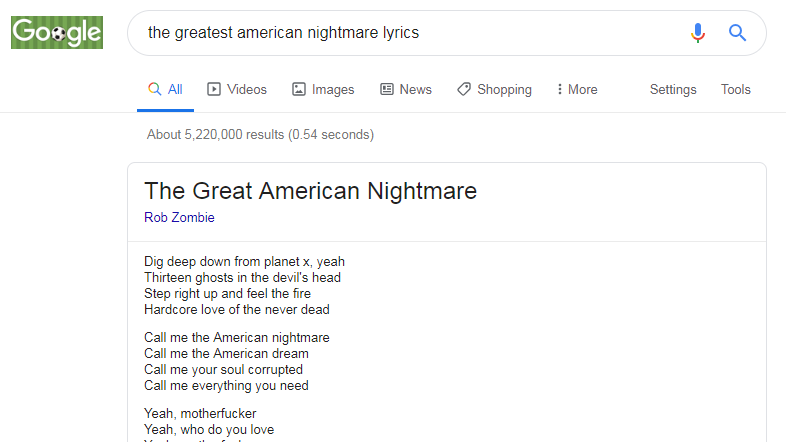
Task: Click The Great American Nightmare title
Action: coord(310,191)
